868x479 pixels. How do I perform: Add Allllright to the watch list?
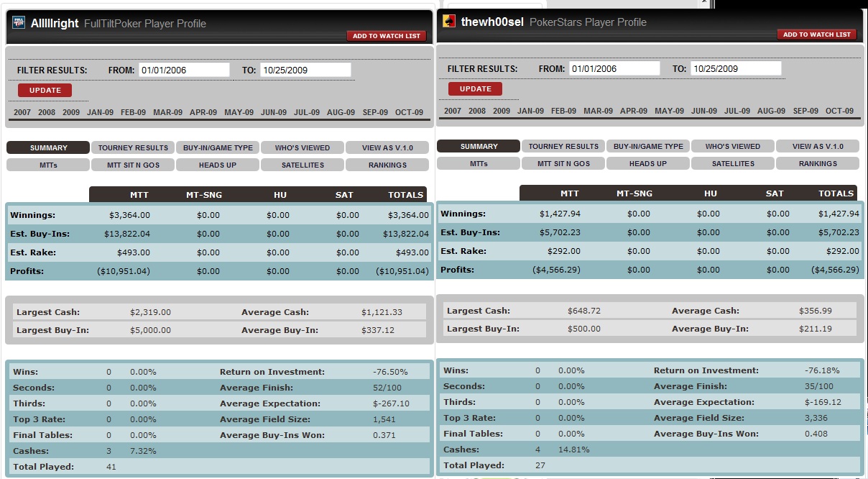point(387,36)
